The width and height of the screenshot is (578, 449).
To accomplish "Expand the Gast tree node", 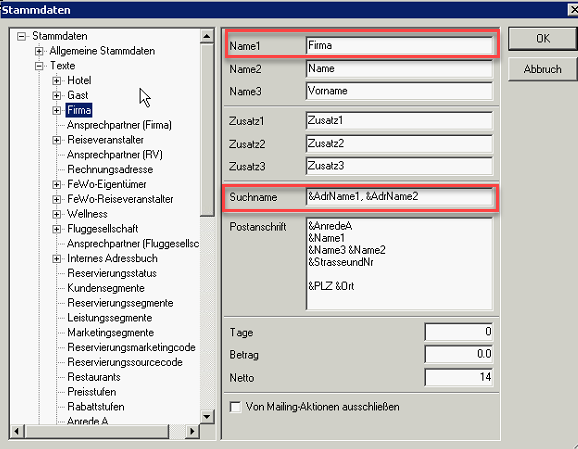I will click(x=56, y=95).
